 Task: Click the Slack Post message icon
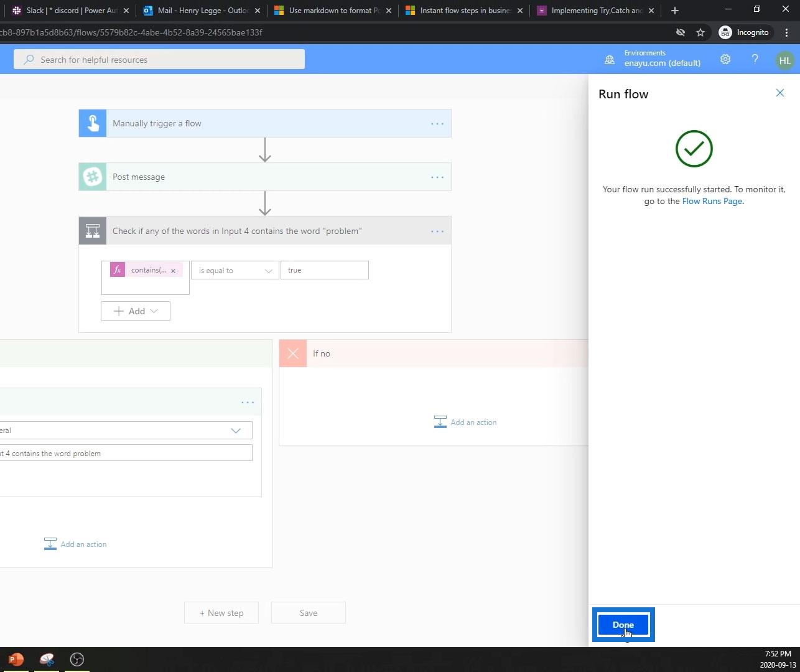93,177
